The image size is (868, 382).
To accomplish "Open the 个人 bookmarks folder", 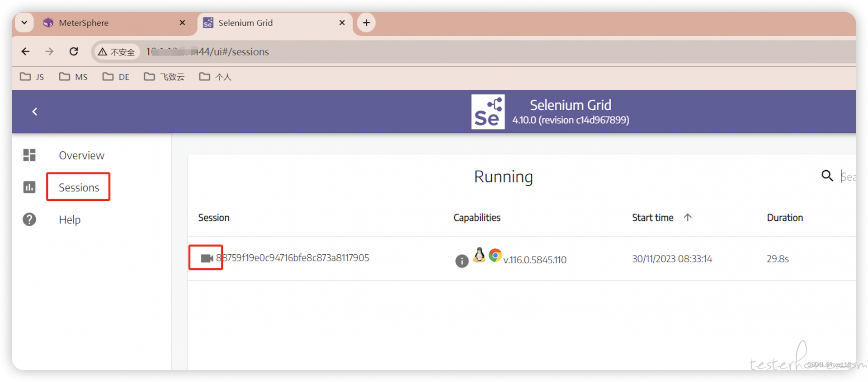I will point(215,77).
